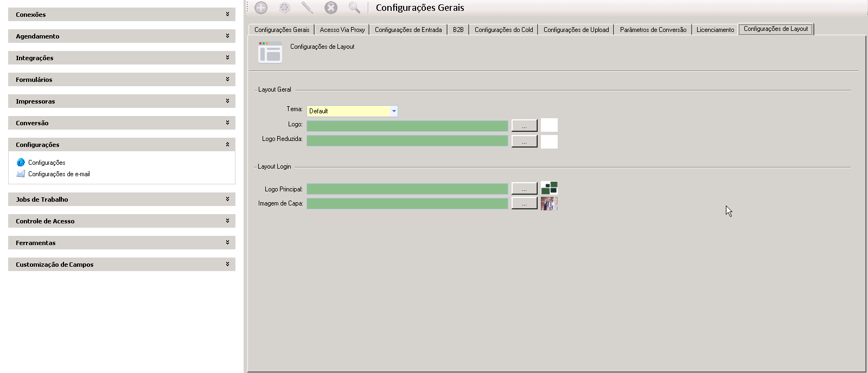Browse for the Logo Principal file
This screenshot has height=373, width=868.
524,189
